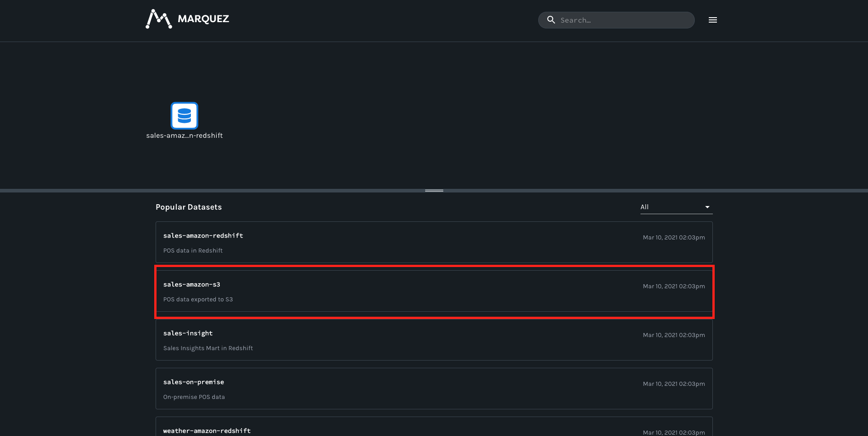Open the highlighted sales-amazon-s3 dataset
Viewport: 868px width, 436px height.
click(x=192, y=284)
